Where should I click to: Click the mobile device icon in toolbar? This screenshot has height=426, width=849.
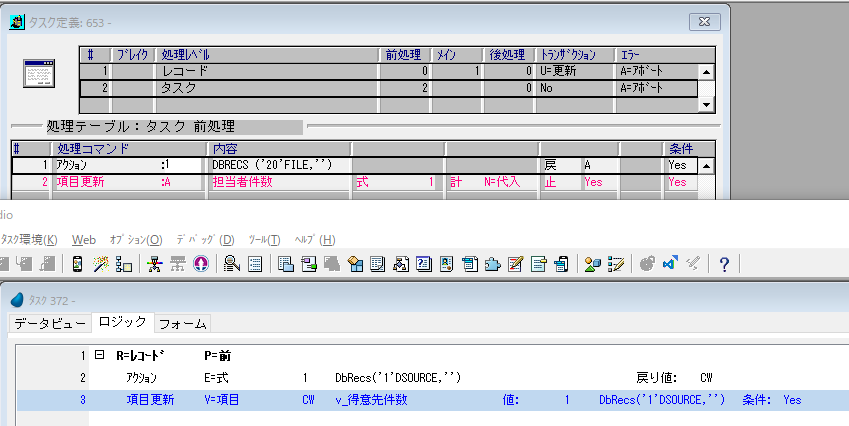(x=77, y=264)
